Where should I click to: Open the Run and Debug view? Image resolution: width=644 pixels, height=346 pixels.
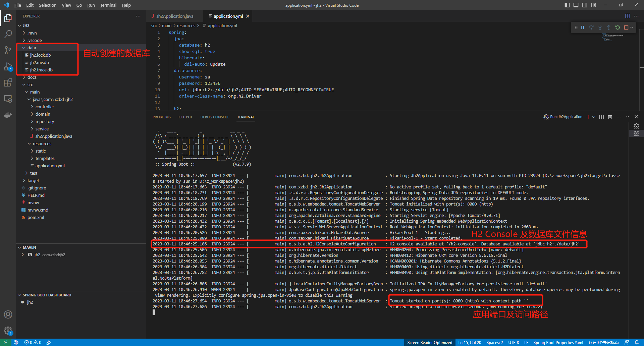coord(8,66)
